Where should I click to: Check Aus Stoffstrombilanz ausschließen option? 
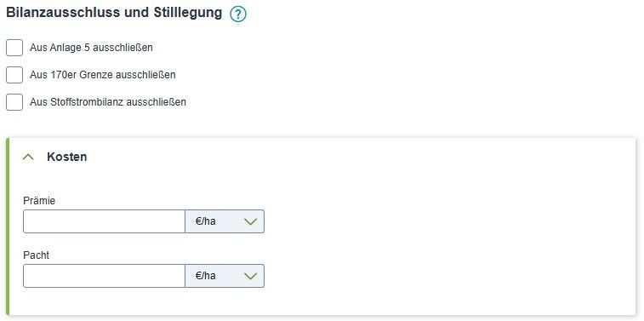(14, 102)
